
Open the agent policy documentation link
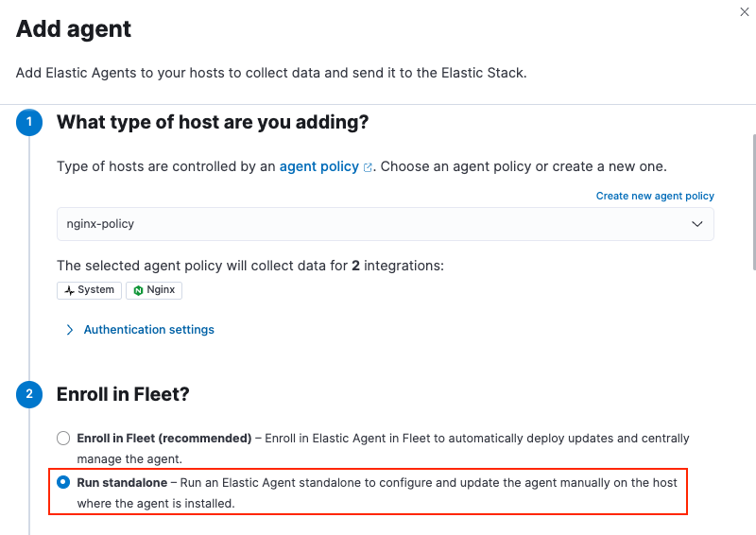pos(318,166)
